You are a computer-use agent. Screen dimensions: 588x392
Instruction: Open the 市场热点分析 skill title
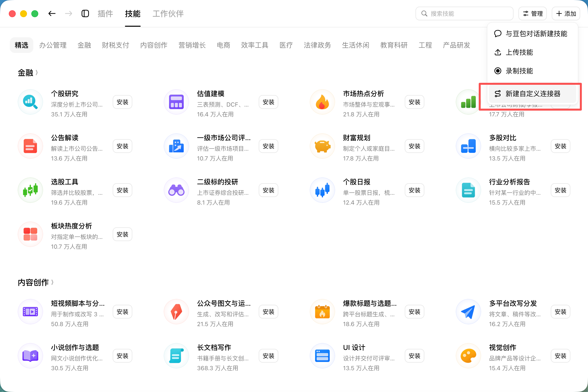pyautogui.click(x=364, y=94)
